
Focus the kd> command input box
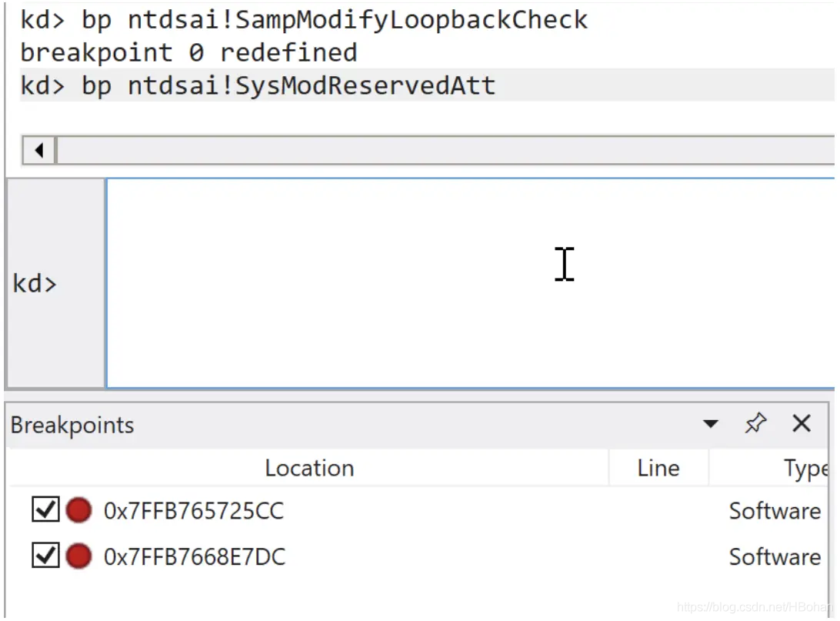pos(470,283)
